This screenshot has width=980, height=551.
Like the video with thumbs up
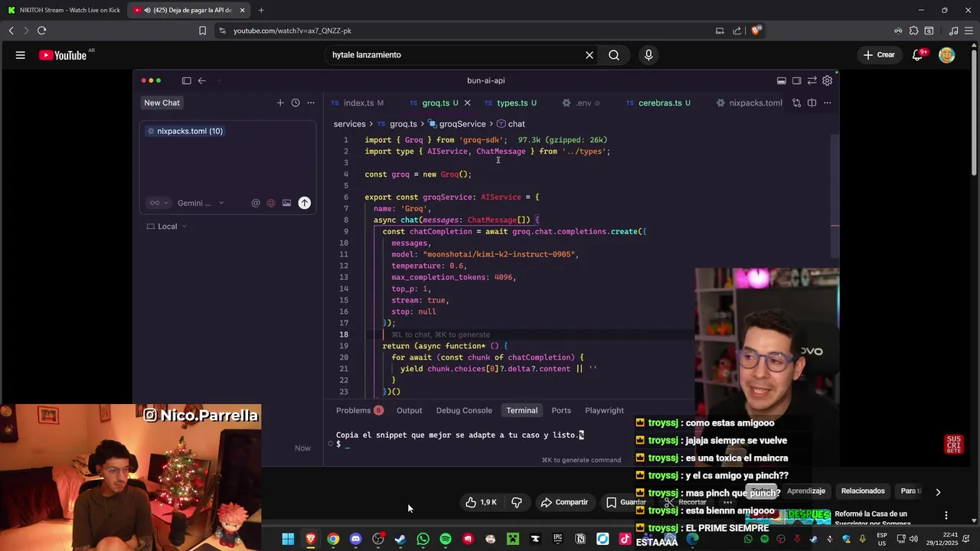pyautogui.click(x=482, y=502)
